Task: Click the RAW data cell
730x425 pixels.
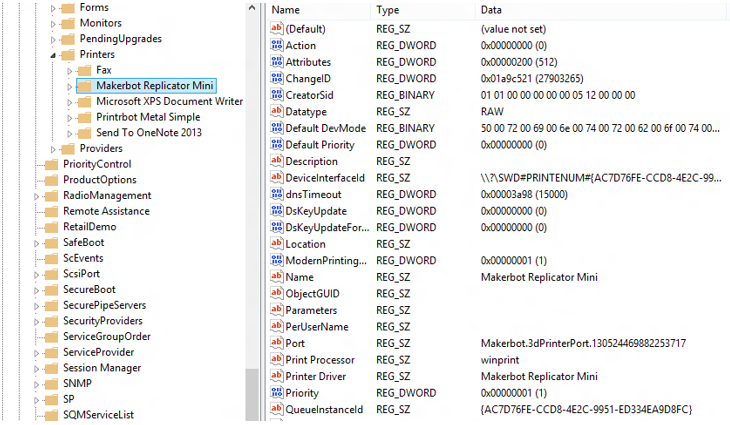Action: (492, 112)
